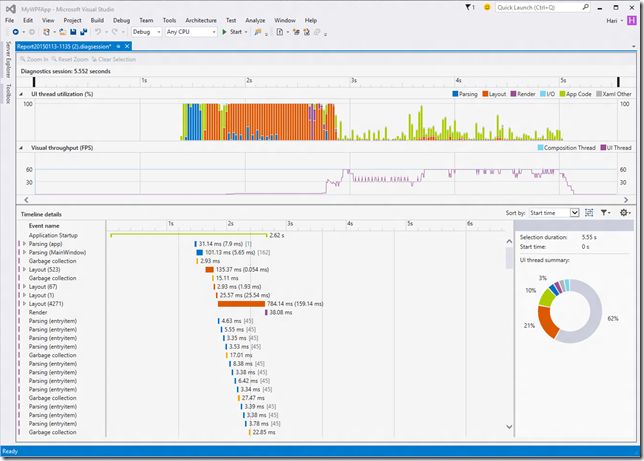Click the notifications flag icon

click(x=468, y=7)
